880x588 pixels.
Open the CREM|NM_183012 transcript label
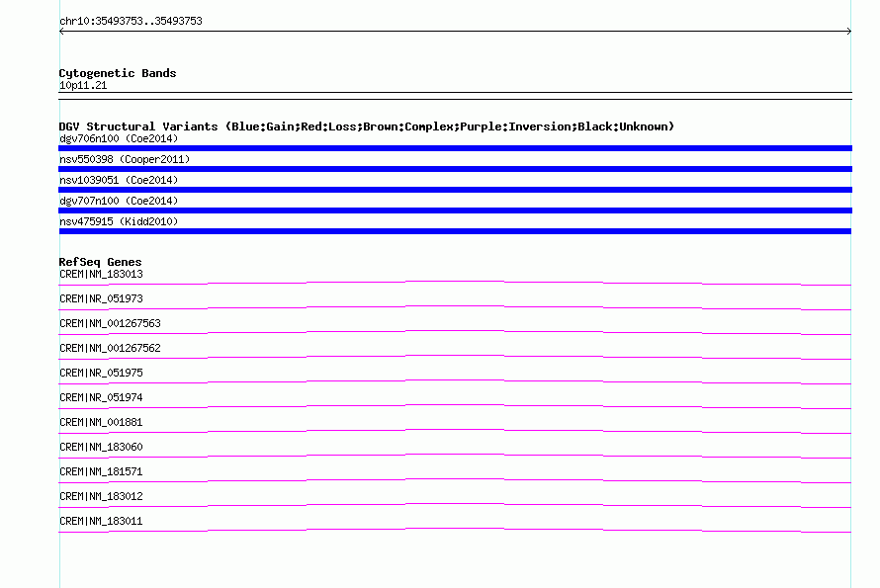tap(101, 496)
